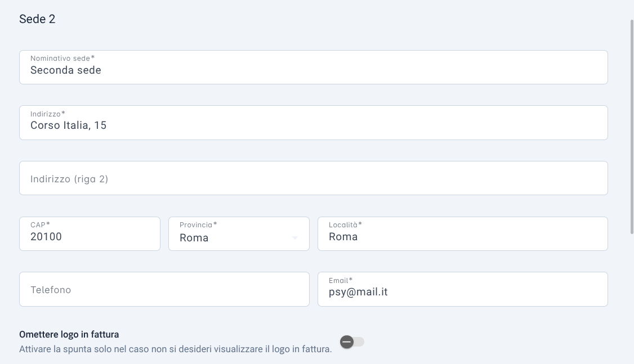Click the Sede 2 heading
This screenshot has width=634, height=364.
37,19
